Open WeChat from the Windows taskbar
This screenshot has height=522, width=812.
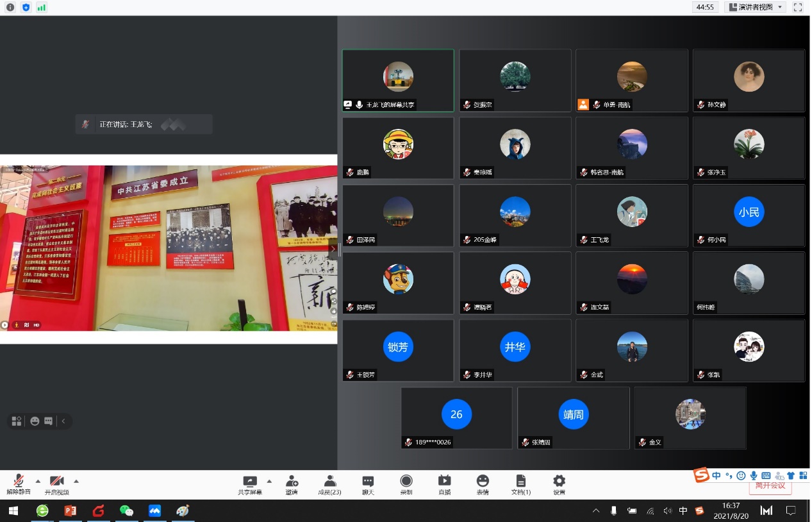pyautogui.click(x=126, y=511)
